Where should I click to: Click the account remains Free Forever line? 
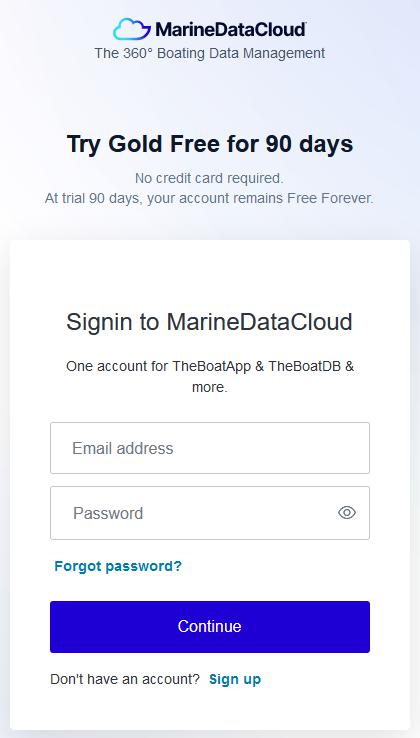click(210, 198)
